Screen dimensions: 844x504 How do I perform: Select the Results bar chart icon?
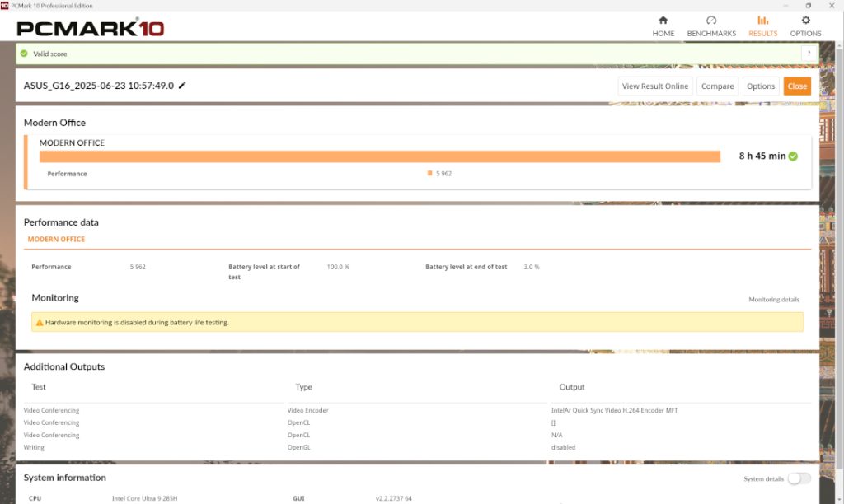pos(762,21)
